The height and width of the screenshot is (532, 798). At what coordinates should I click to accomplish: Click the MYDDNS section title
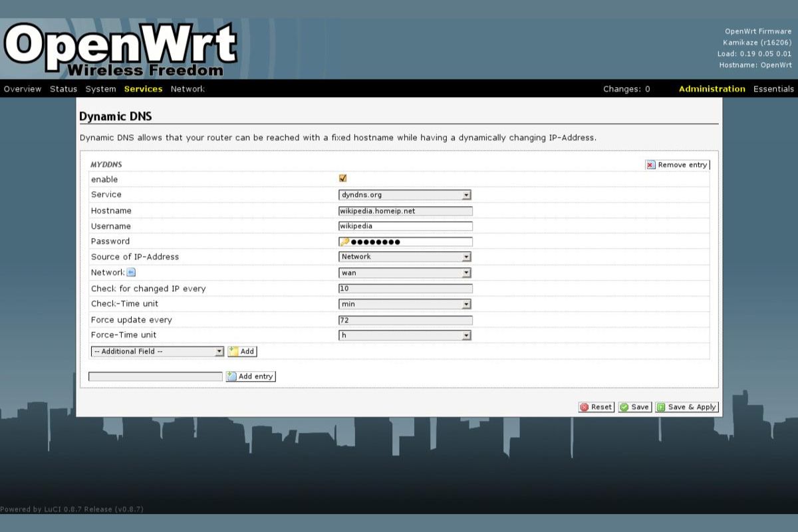pyautogui.click(x=106, y=164)
